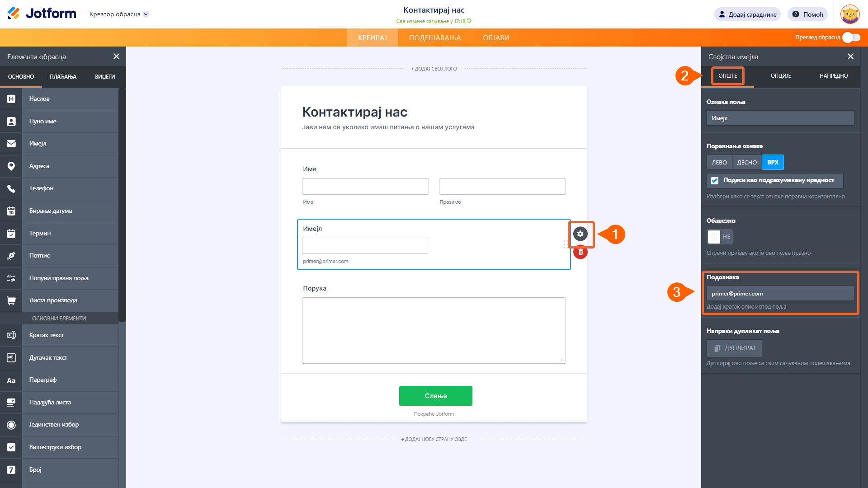Select ЛЕВО label alignment
This screenshot has height=488, width=868.
(x=719, y=163)
